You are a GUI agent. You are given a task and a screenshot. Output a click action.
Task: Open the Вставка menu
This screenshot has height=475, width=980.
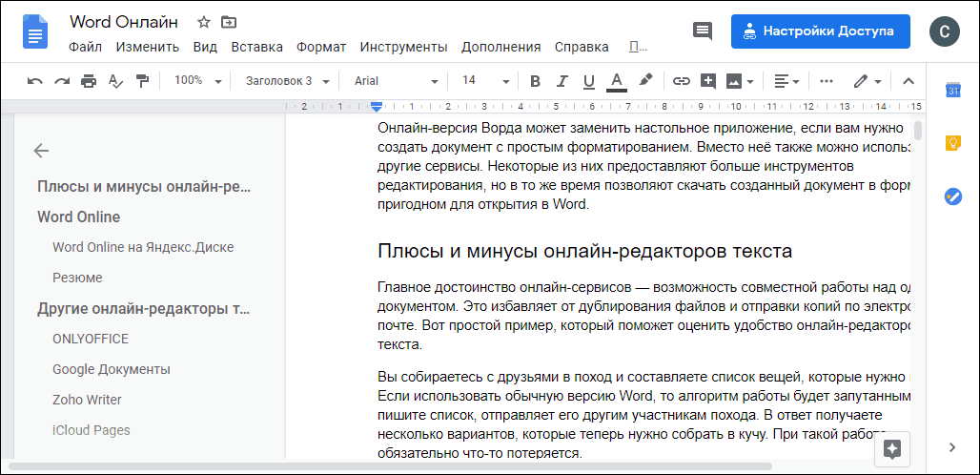pos(256,47)
